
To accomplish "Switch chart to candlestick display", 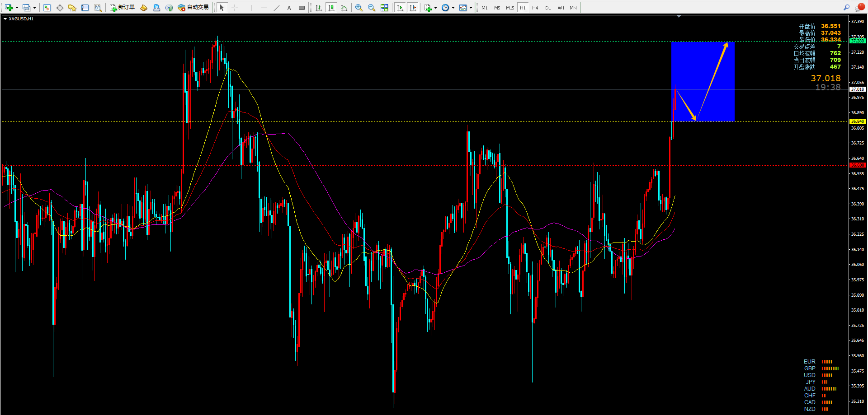I will click(331, 8).
